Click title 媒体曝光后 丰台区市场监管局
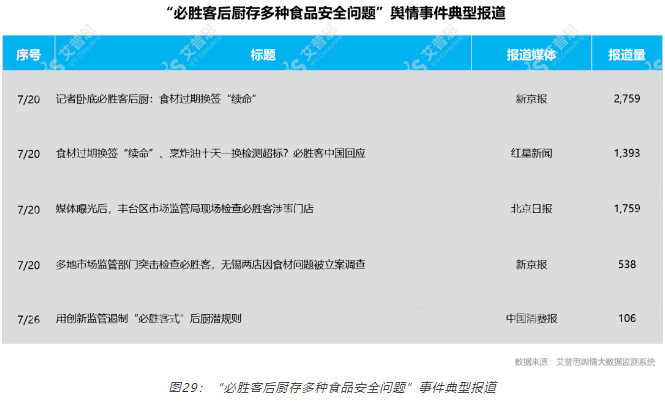665x402 pixels. [185, 209]
